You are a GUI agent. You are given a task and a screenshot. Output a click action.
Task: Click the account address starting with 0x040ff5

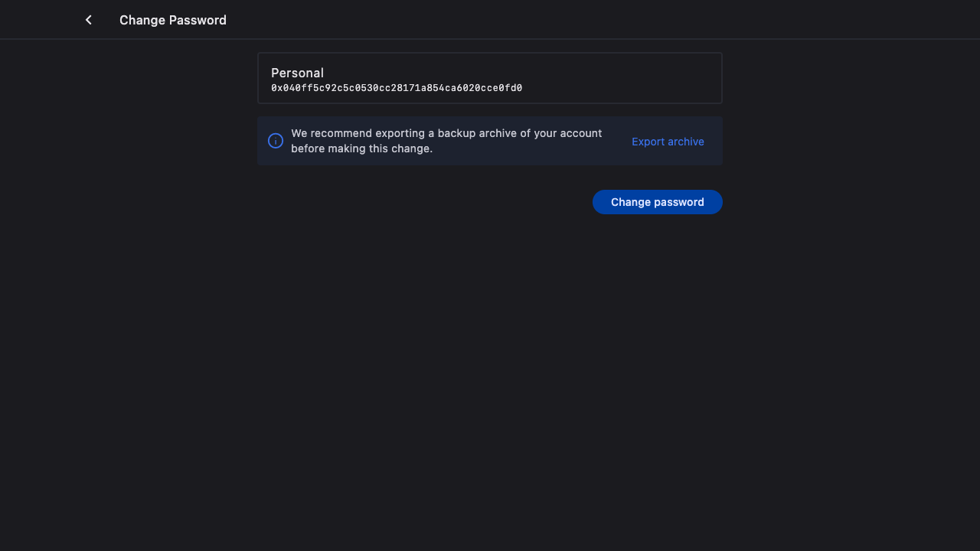coord(396,88)
